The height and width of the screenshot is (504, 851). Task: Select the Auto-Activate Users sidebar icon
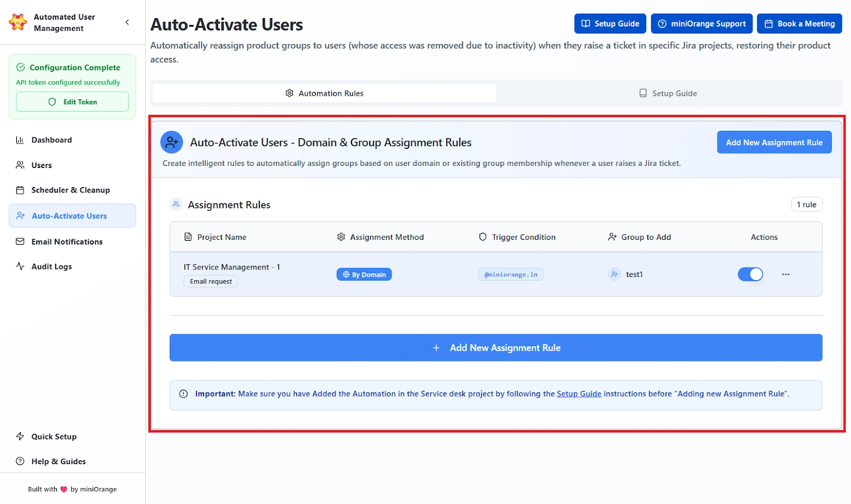pyautogui.click(x=20, y=216)
